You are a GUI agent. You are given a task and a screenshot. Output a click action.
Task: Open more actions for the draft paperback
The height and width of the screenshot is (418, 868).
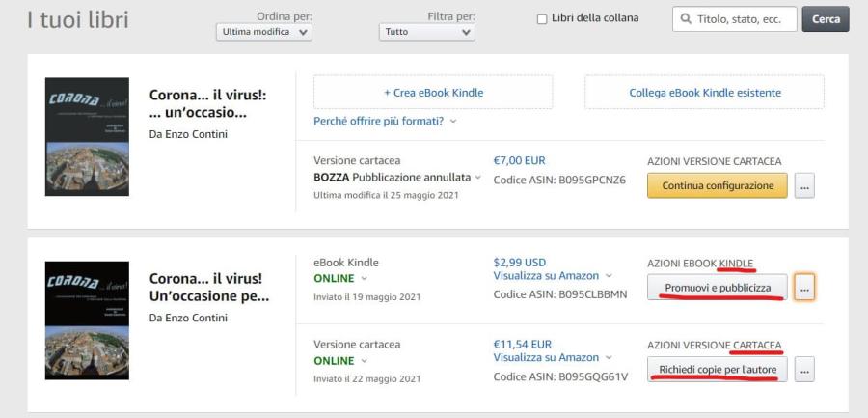[x=805, y=185]
